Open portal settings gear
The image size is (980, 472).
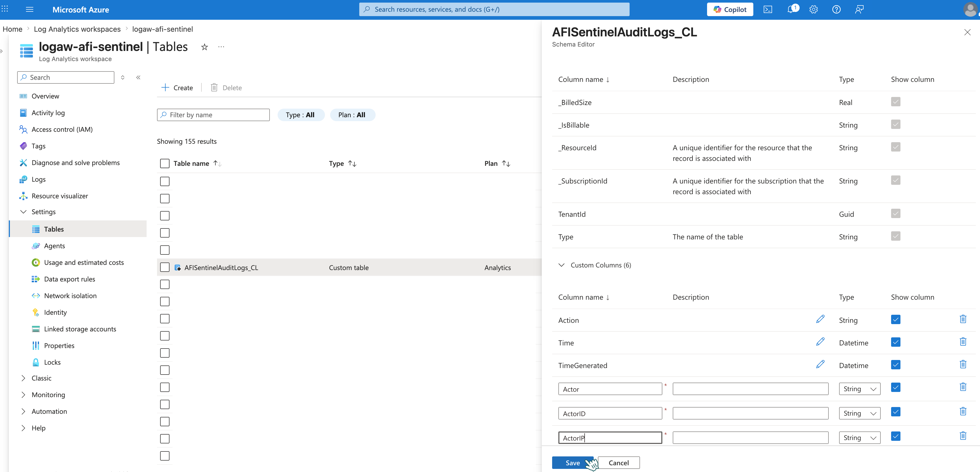coord(813,10)
